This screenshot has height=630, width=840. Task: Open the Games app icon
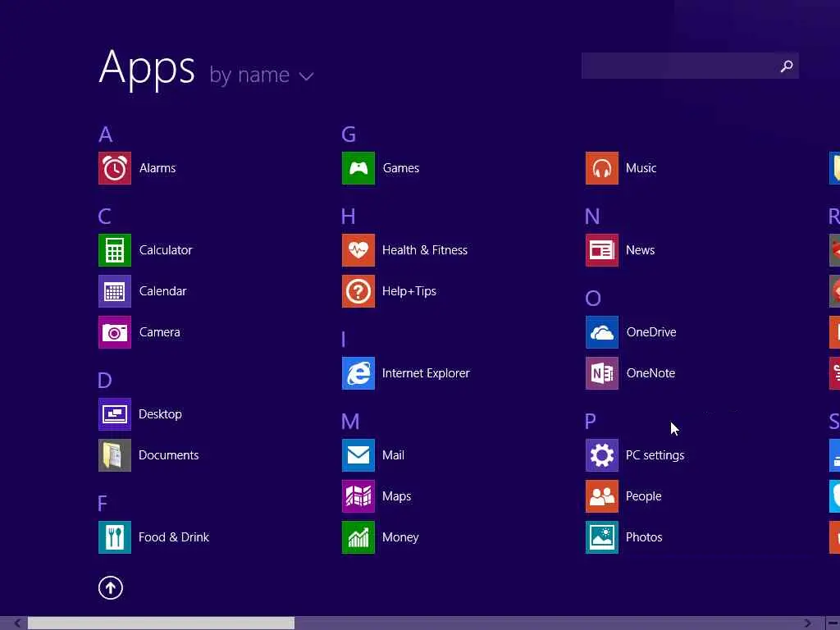click(x=358, y=168)
